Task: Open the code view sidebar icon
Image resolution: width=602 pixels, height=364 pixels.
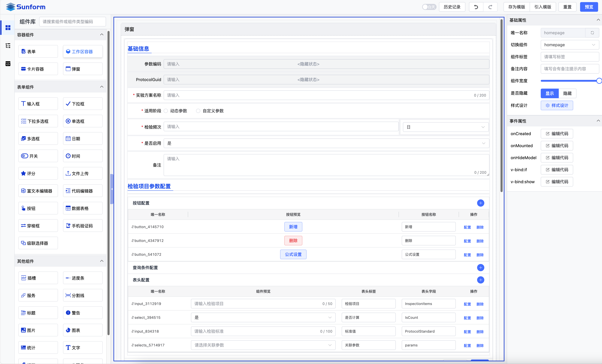Action: coord(8,64)
